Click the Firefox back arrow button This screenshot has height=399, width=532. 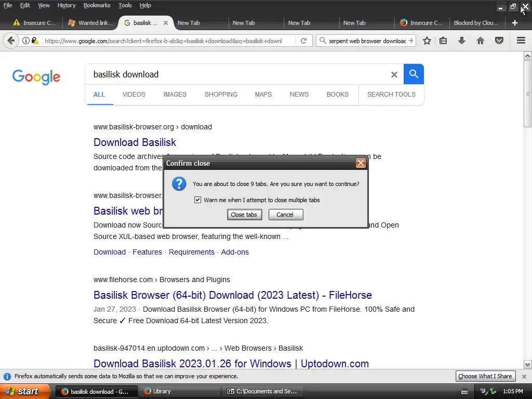[11, 41]
